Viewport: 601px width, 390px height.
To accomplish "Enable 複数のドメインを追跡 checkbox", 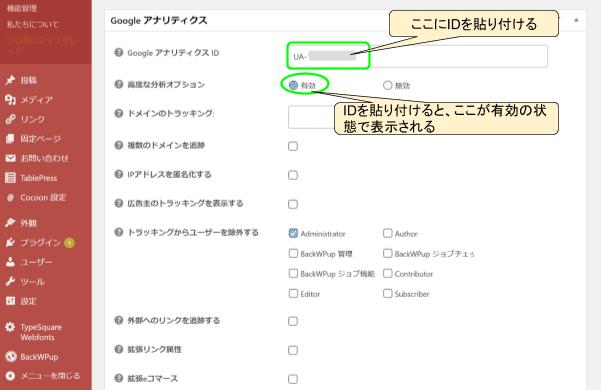I will pyautogui.click(x=293, y=146).
